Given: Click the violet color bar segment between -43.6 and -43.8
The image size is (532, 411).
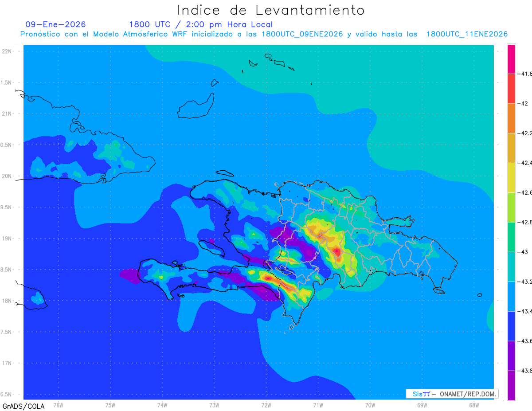Looking at the screenshot, I should pos(511,356).
